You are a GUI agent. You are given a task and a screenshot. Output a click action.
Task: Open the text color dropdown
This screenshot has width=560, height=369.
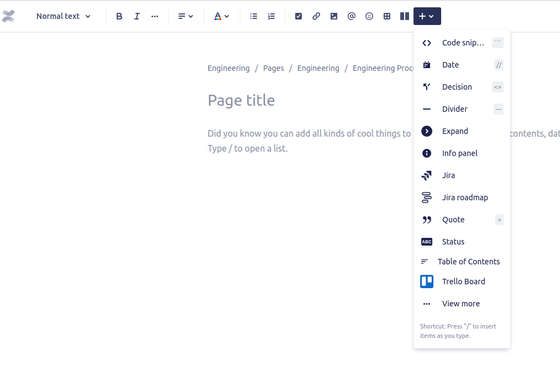click(221, 16)
